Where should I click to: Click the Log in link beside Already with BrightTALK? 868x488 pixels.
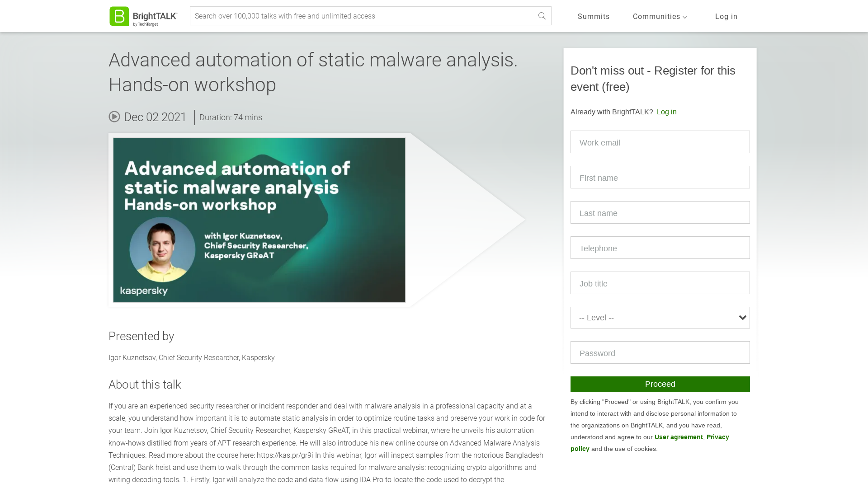(666, 112)
